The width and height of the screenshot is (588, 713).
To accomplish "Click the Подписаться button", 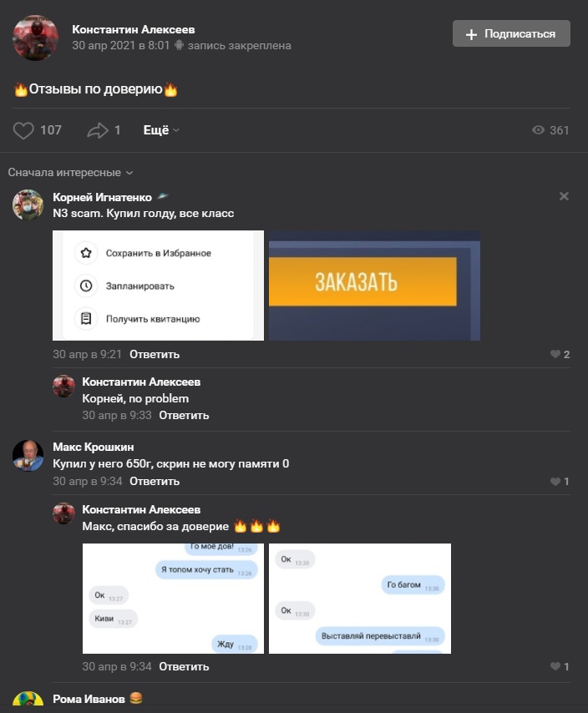I will click(511, 33).
